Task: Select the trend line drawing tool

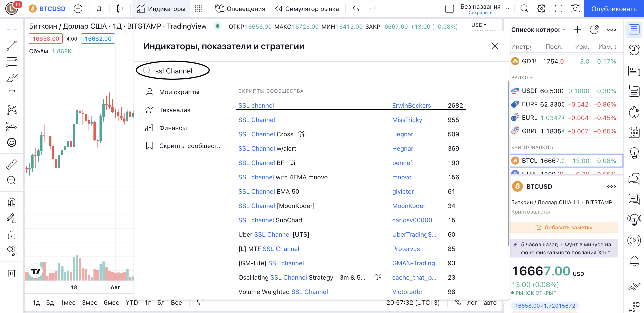Action: [x=11, y=46]
